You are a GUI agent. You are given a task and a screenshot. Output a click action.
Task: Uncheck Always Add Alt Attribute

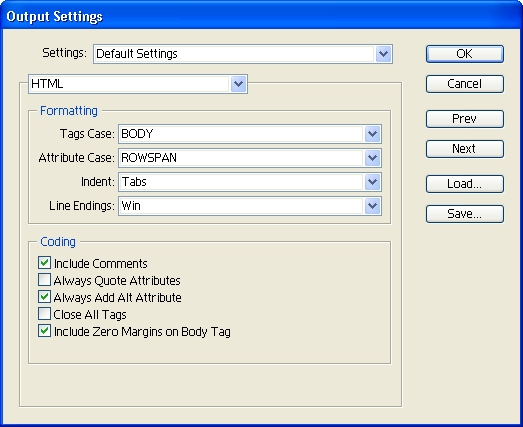[44, 297]
